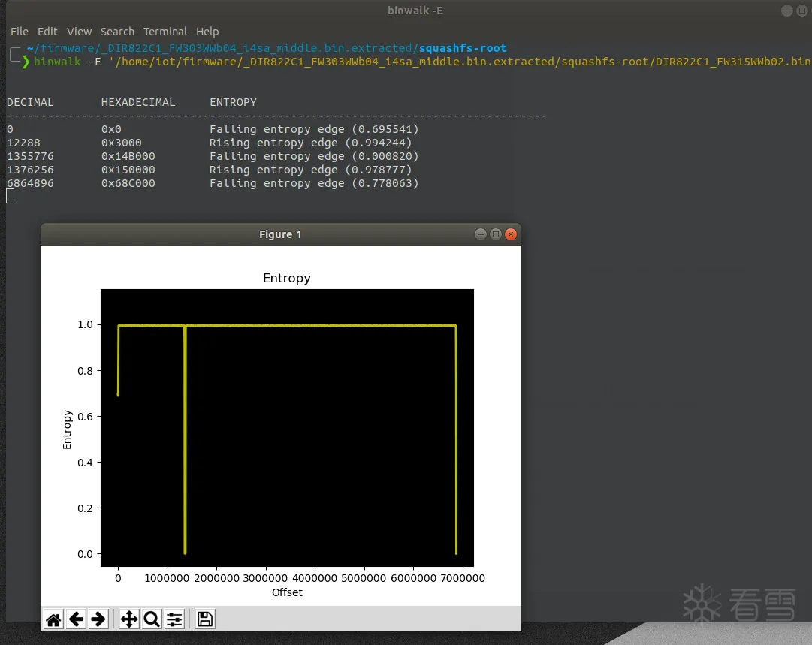Open the Help menu
Viewport: 812px width, 645px height.
tap(207, 32)
